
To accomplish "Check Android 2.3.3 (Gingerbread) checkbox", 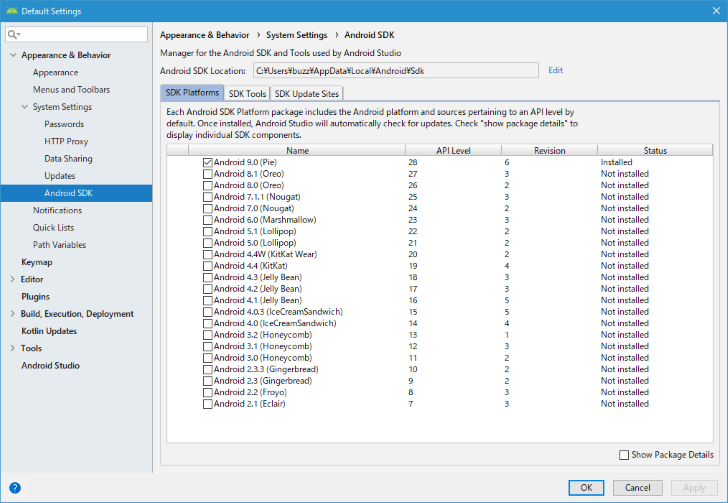I will pyautogui.click(x=208, y=370).
